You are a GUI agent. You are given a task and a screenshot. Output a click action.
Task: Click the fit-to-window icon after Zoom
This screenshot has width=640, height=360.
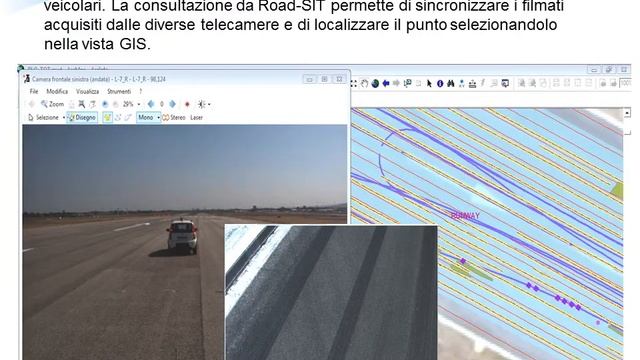pos(82,104)
